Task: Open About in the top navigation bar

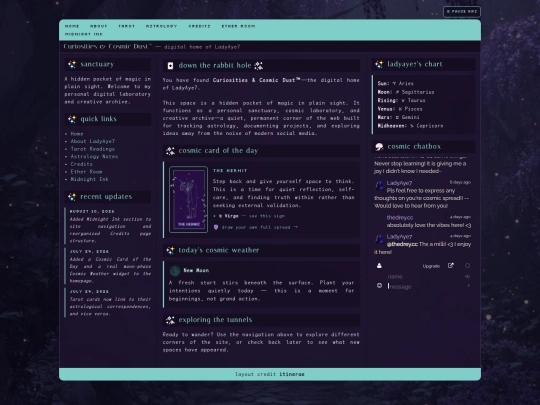Action: point(98,26)
